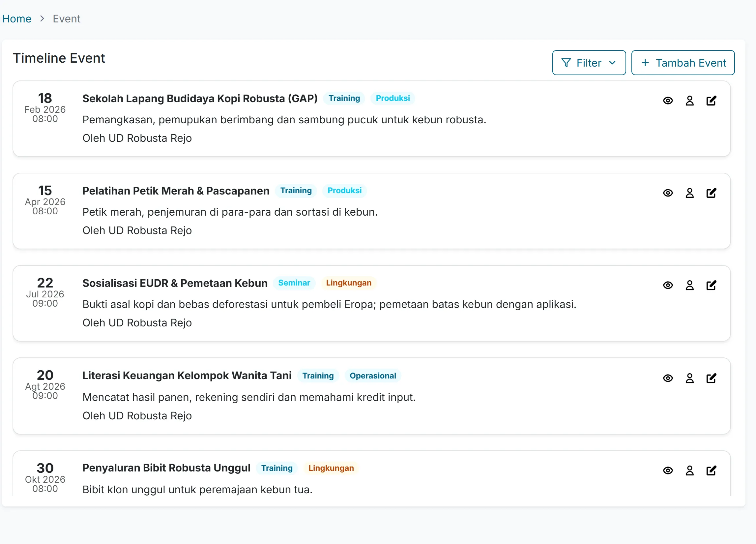The height and width of the screenshot is (544, 756).
Task: View details of Sekolah Lapang Budidaya Kopi Robusta event
Action: [668, 101]
